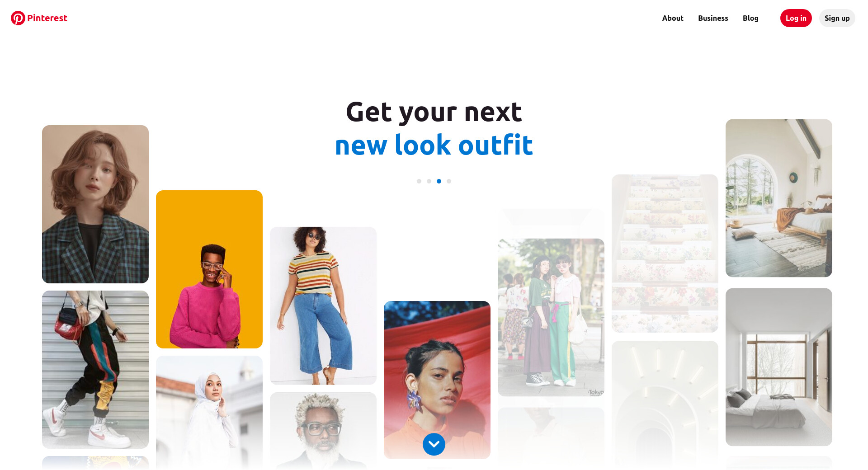Viewport: 868px width, 470px height.
Task: Click the blue down-chevron scroll button
Action: point(434,444)
